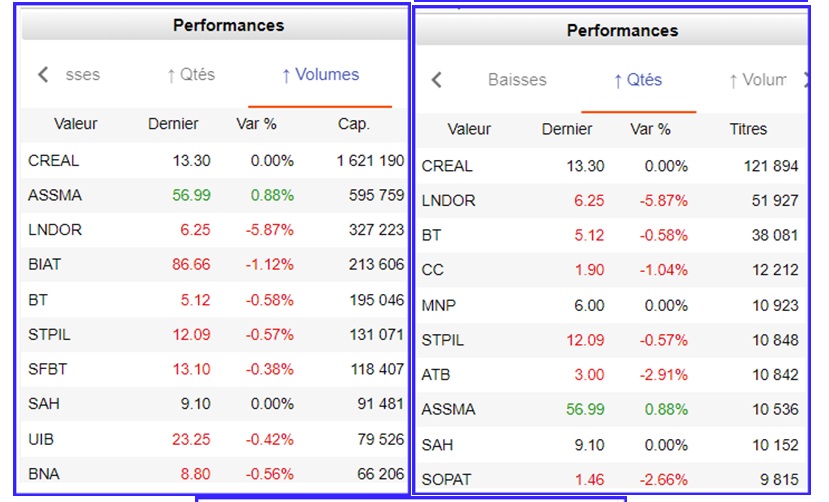829x502 pixels.
Task: Click Dernier header in the Titres panel
Action: 567,129
